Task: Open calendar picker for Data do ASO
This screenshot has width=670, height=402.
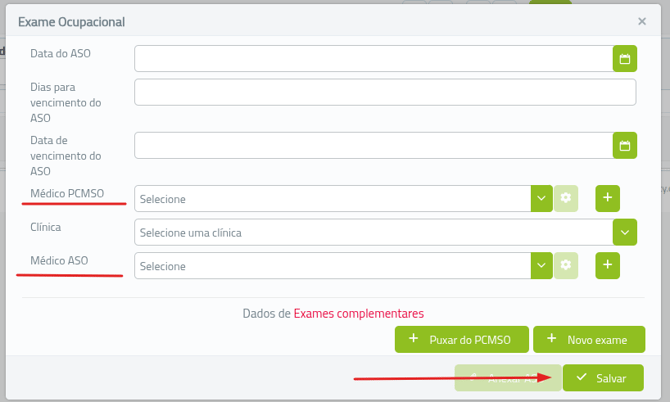Action: tap(624, 59)
